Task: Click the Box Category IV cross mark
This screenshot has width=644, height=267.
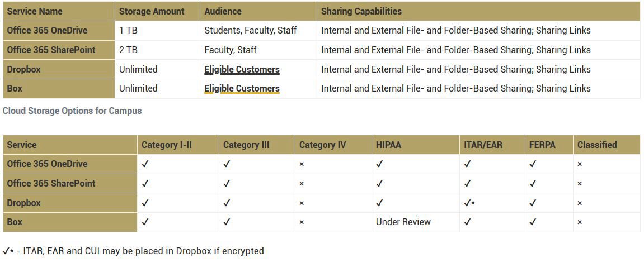Action: 302,222
